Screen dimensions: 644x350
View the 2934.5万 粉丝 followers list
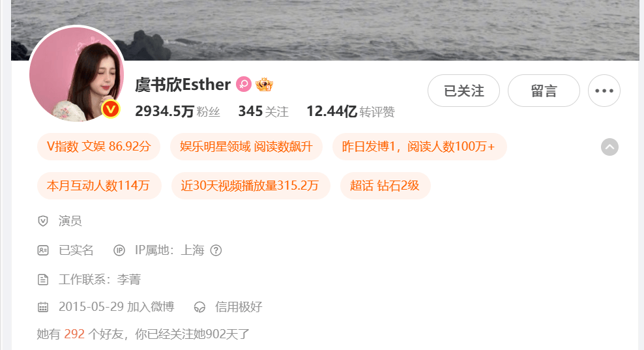point(177,111)
